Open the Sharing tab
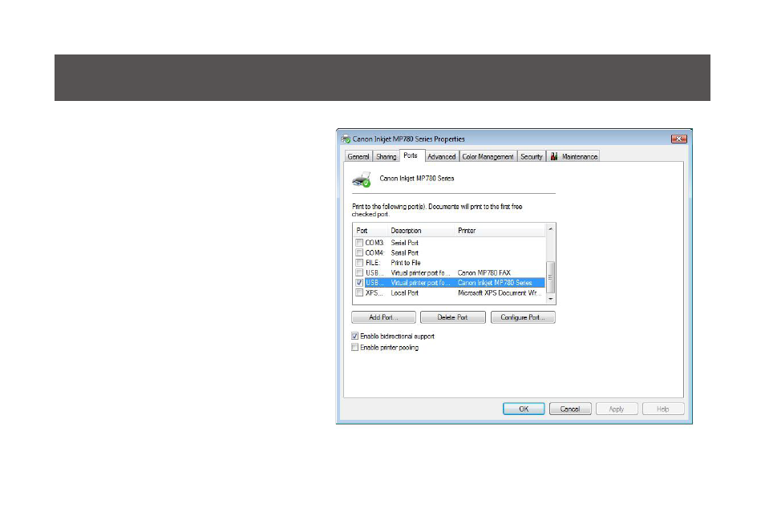Screen dimensions: 765x532 (386, 156)
